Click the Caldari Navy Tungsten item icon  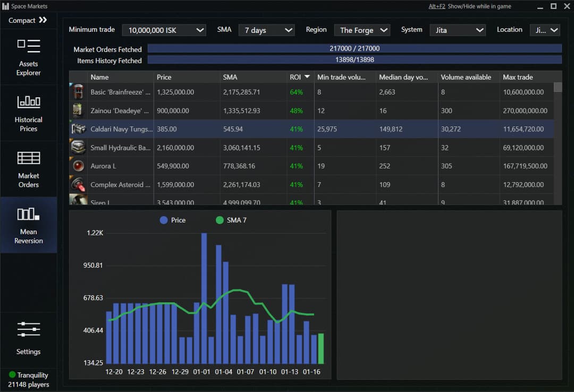(78, 129)
